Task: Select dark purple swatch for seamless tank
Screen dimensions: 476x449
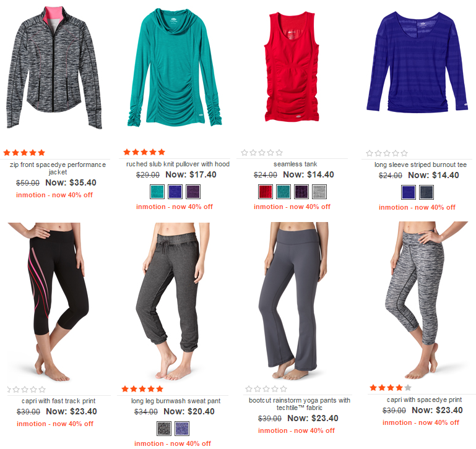Action: (x=301, y=192)
